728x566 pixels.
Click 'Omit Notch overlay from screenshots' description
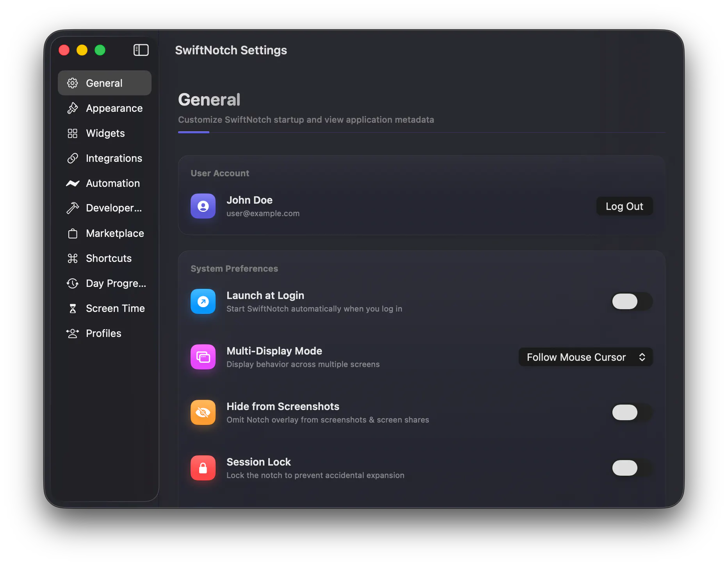click(328, 420)
